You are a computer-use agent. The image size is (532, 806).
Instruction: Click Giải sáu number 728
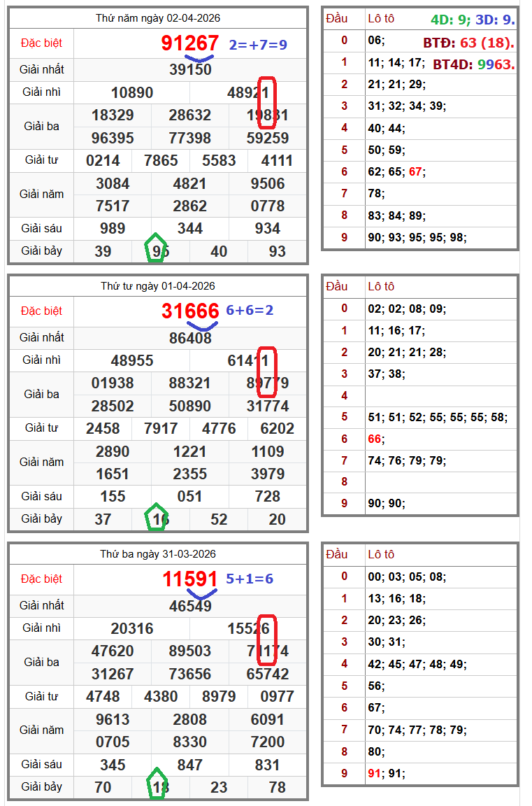(268, 497)
